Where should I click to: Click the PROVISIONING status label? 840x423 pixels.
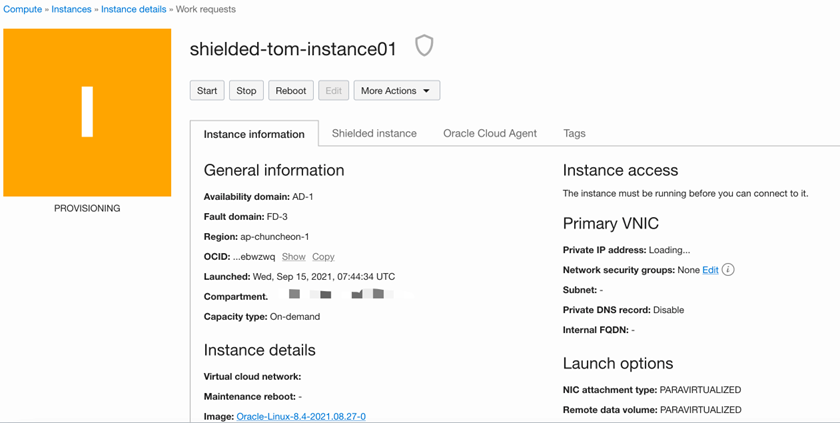click(x=87, y=209)
